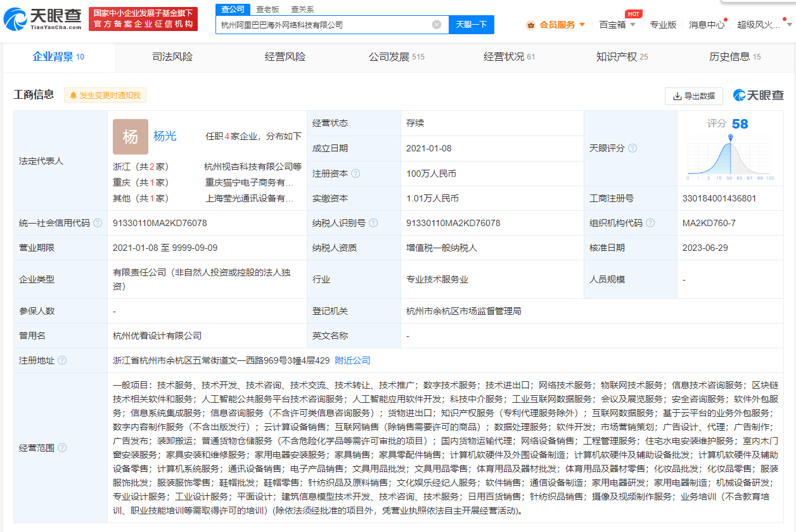Clear the search box with the X icon
The image size is (796, 532).
[437, 25]
